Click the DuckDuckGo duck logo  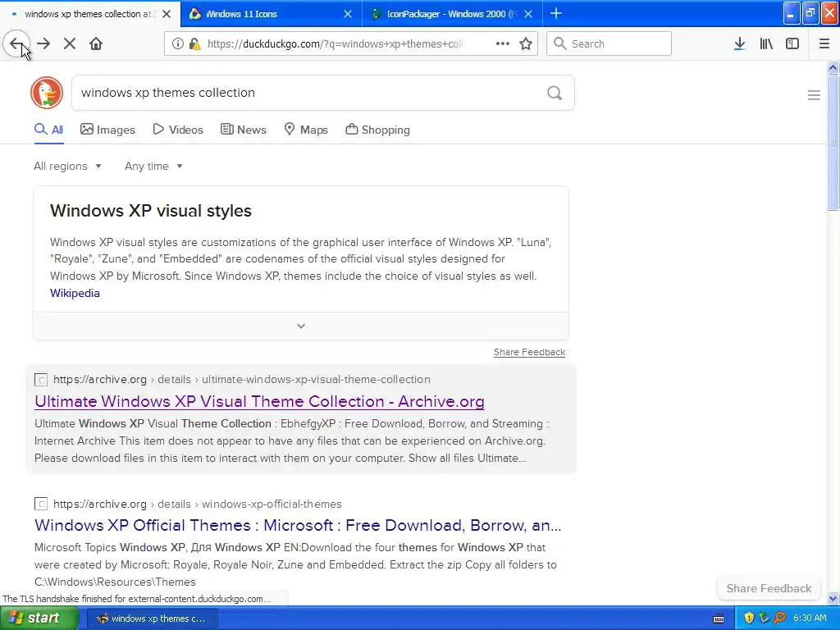47,93
